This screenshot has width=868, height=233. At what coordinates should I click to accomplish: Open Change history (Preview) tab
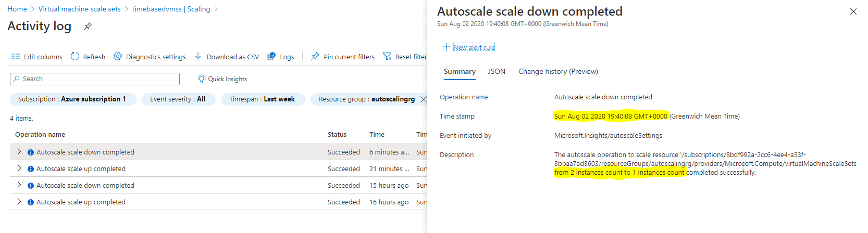coord(558,71)
